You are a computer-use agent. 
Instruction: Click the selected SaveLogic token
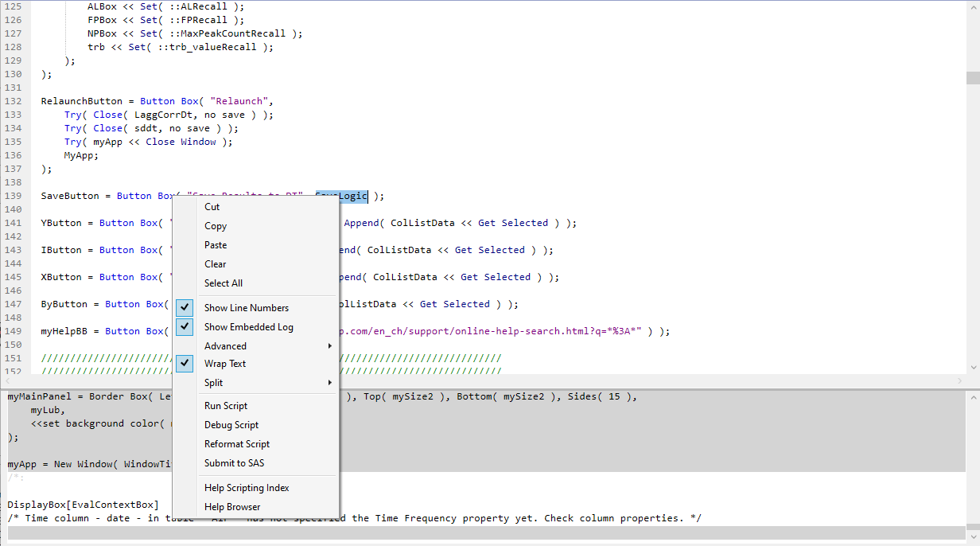[x=341, y=195]
